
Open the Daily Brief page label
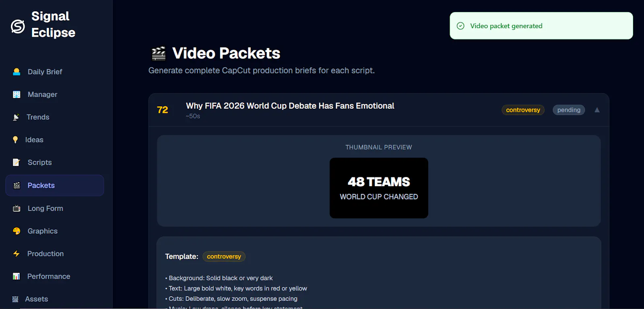click(45, 72)
